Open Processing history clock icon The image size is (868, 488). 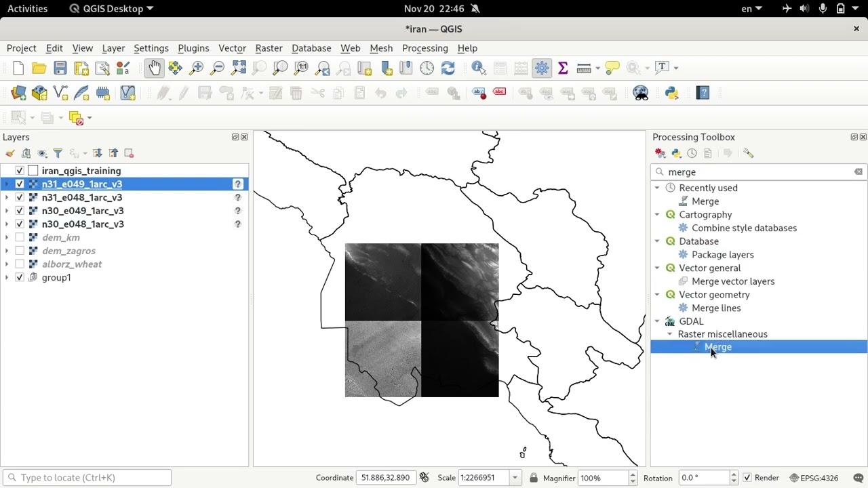point(692,153)
